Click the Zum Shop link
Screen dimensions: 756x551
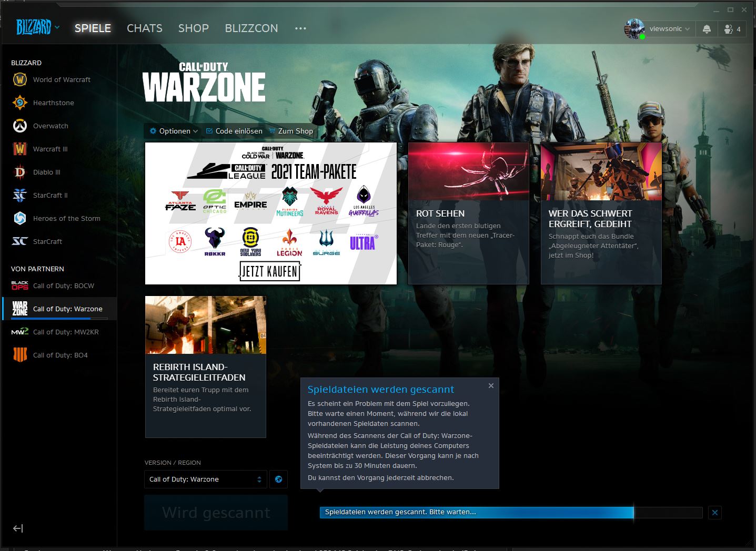pos(296,131)
